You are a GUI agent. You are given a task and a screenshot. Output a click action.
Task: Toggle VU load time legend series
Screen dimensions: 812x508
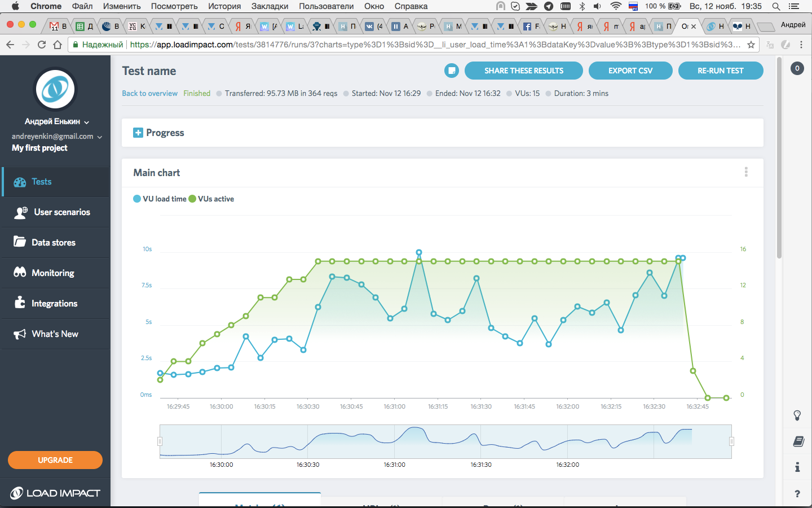pyautogui.click(x=160, y=199)
